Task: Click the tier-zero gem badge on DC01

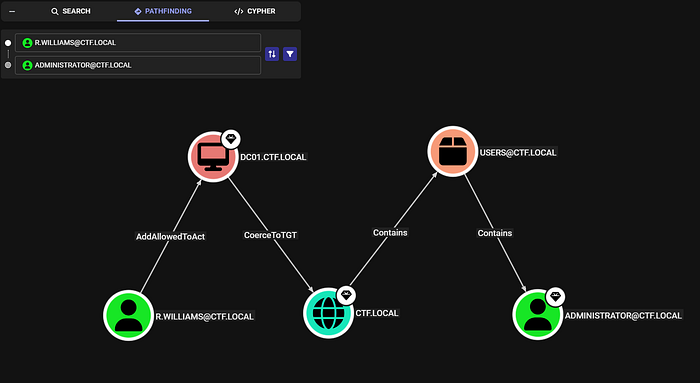Action: (x=231, y=139)
